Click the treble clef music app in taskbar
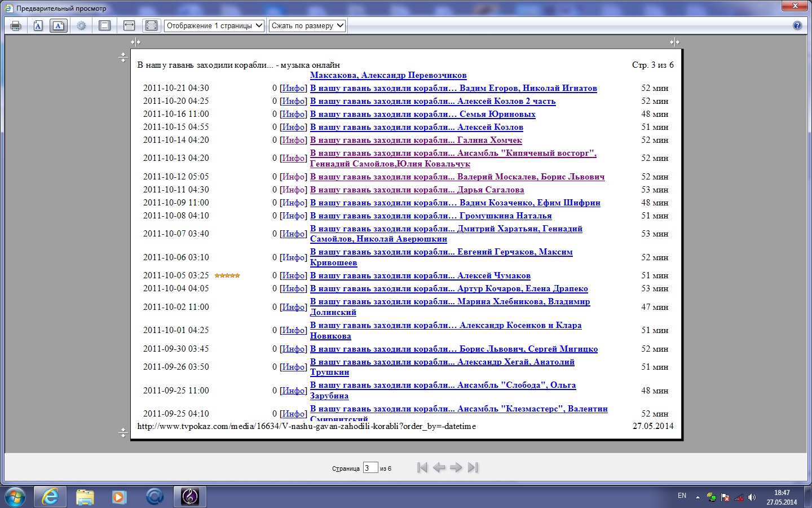The height and width of the screenshot is (508, 812). coord(189,497)
